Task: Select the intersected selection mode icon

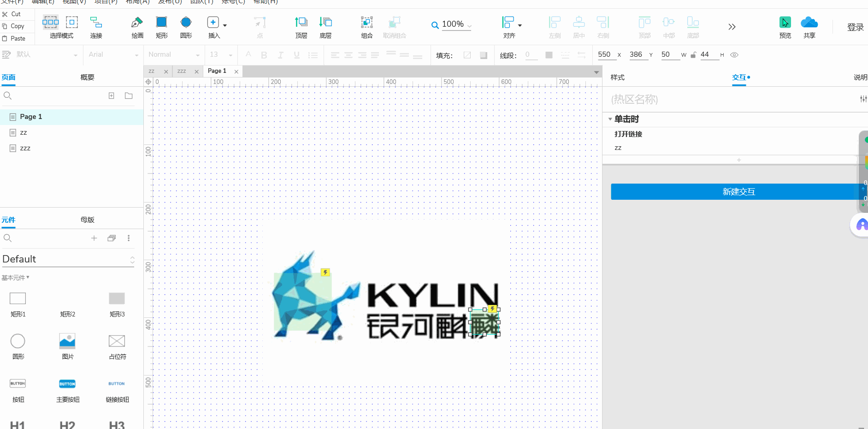Action: tap(51, 22)
